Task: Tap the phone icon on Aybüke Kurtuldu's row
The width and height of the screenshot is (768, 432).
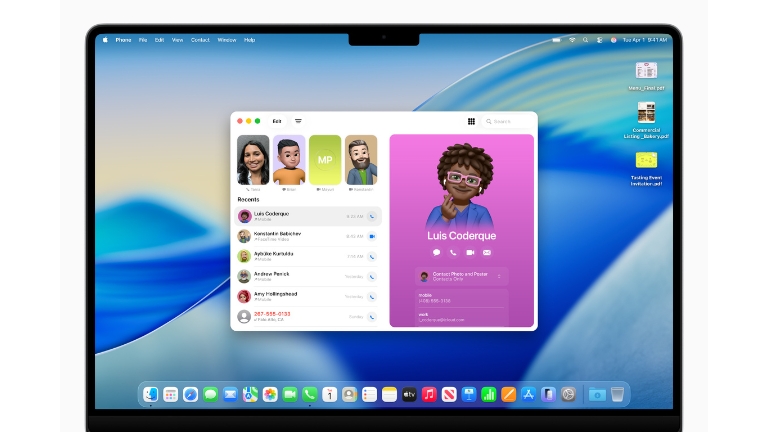Action: (372, 257)
